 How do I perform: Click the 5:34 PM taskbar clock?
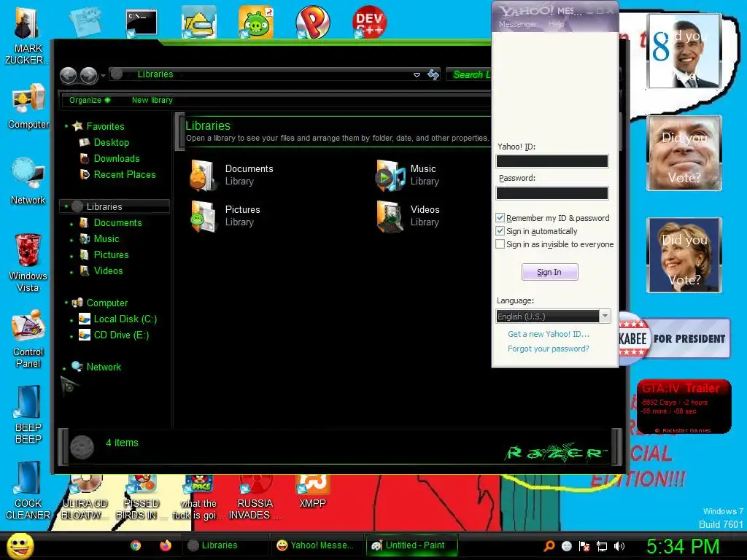point(683,546)
